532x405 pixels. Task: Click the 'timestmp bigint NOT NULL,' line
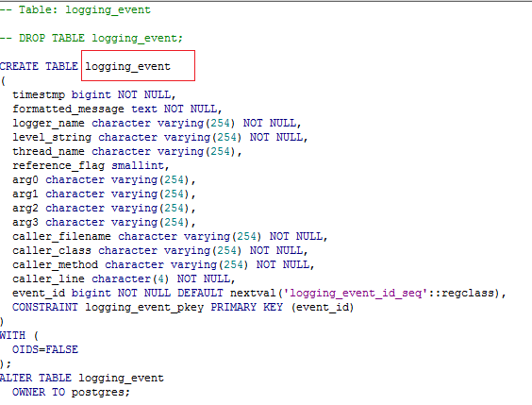94,94
